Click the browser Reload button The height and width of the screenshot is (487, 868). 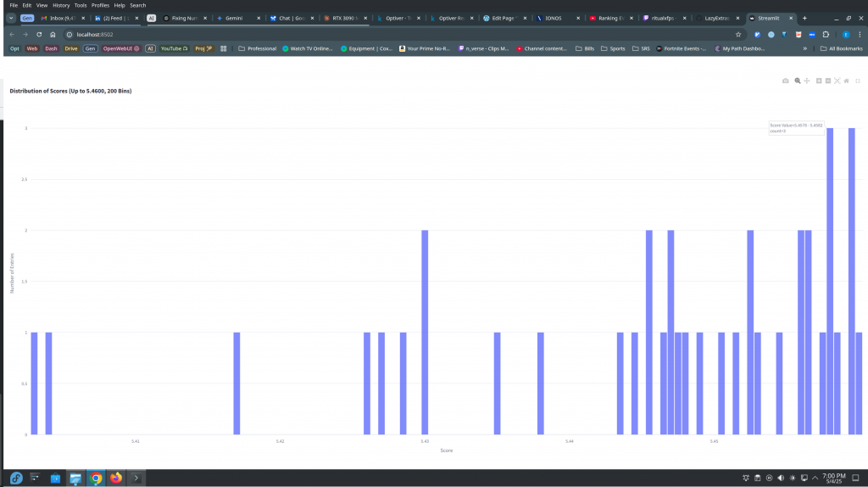(39, 34)
